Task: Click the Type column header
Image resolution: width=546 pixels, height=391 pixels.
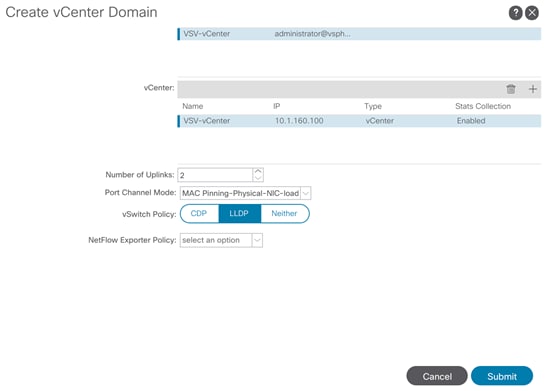Action: (373, 106)
